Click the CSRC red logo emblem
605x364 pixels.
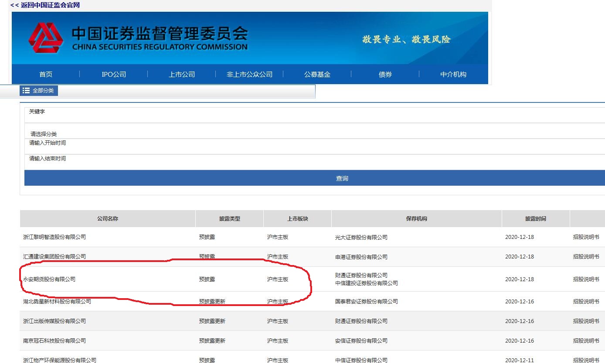[46, 37]
